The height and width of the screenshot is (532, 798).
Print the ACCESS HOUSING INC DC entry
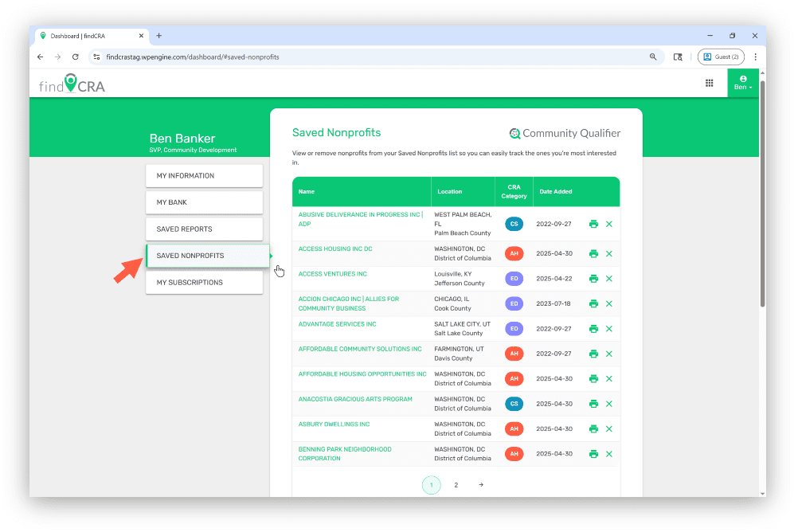(x=593, y=253)
